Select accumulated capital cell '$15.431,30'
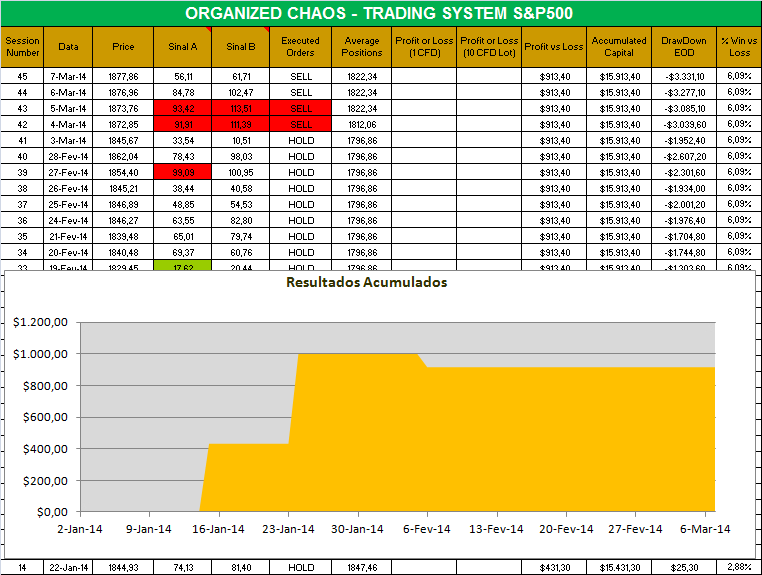The image size is (762, 575). (x=619, y=568)
